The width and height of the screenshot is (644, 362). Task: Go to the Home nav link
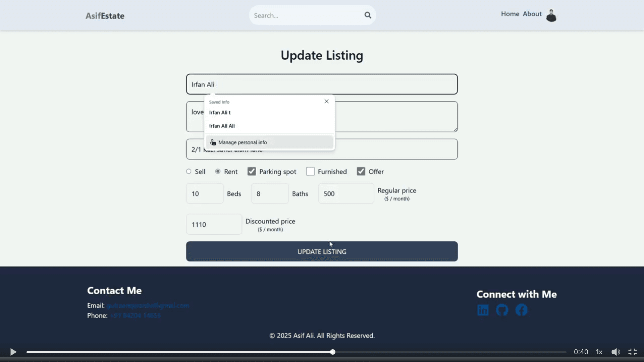pos(510,14)
